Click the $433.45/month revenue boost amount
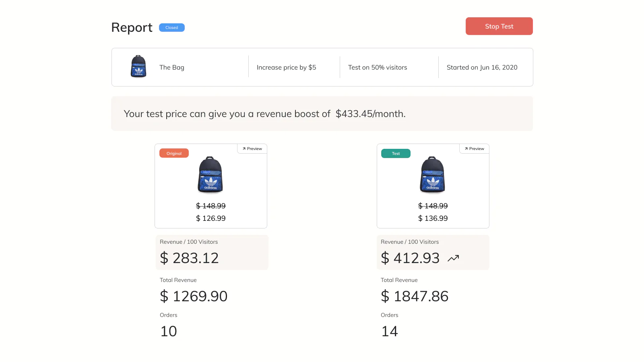644x362 pixels. 371,114
